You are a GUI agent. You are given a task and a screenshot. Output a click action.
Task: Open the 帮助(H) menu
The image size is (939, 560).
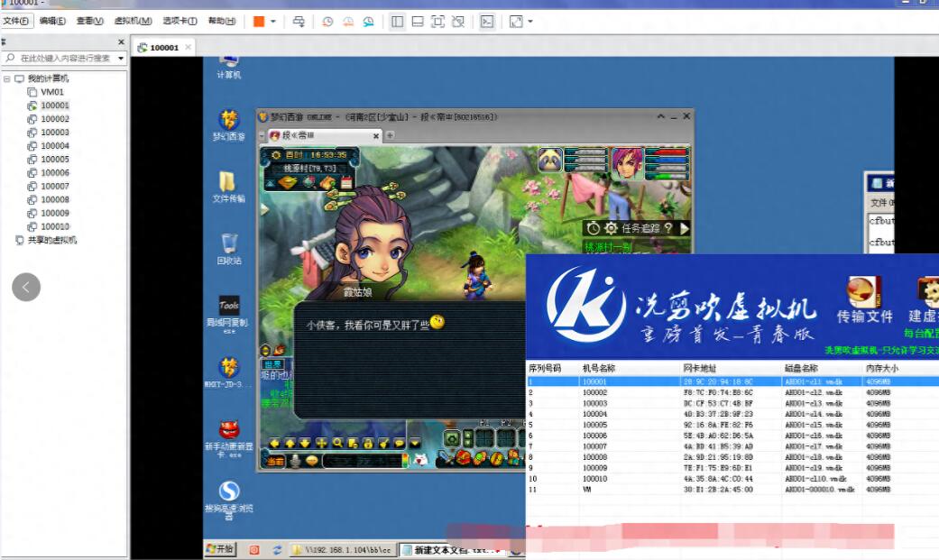[222, 21]
